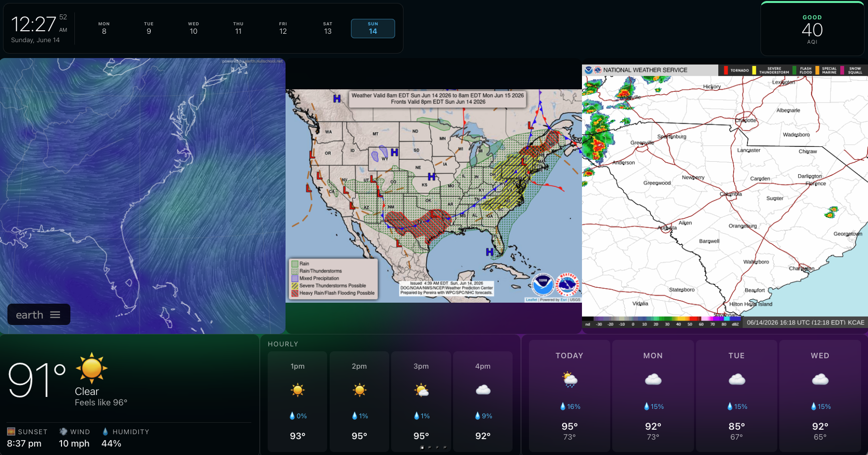This screenshot has height=455, width=868.
Task: Click the Snow Squall legend swatch
Action: (842, 70)
